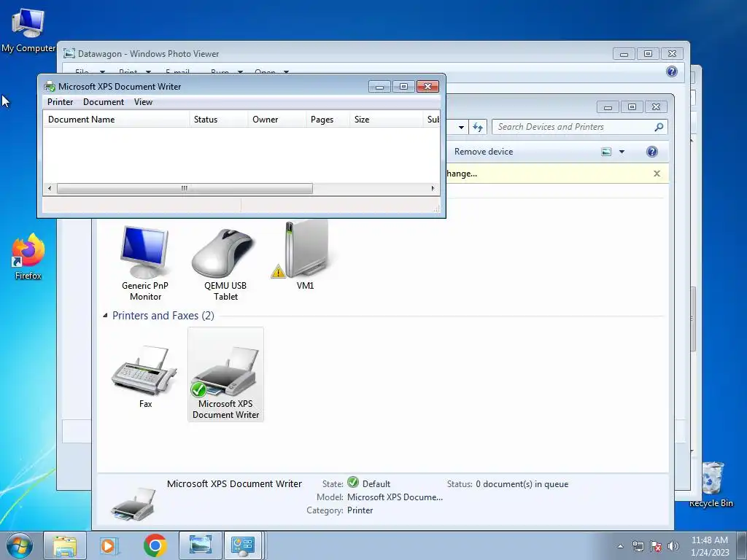Screen dimensions: 747x560
Task: Click the Show desktop button
Action: pyautogui.click(x=742, y=545)
